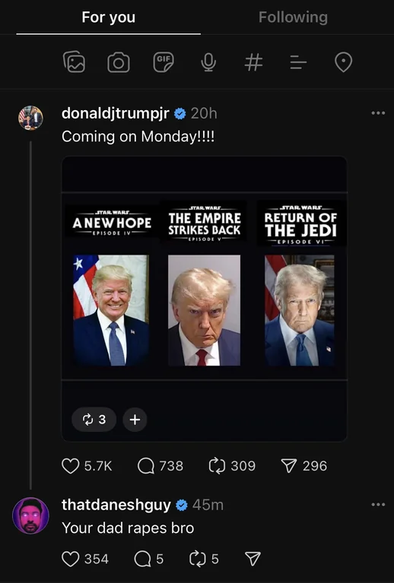Tap the microphone voice icon
The width and height of the screenshot is (394, 583).
[209, 62]
